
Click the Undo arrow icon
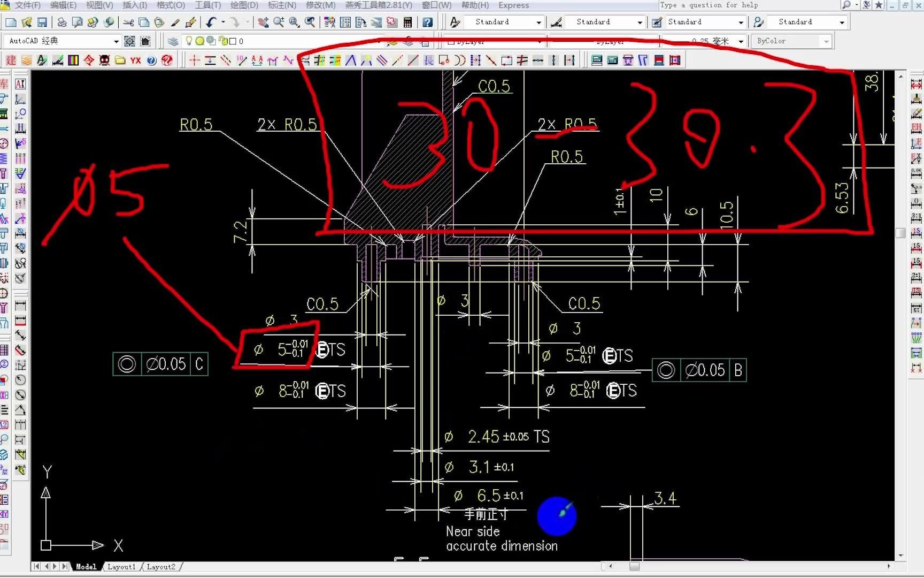(211, 22)
